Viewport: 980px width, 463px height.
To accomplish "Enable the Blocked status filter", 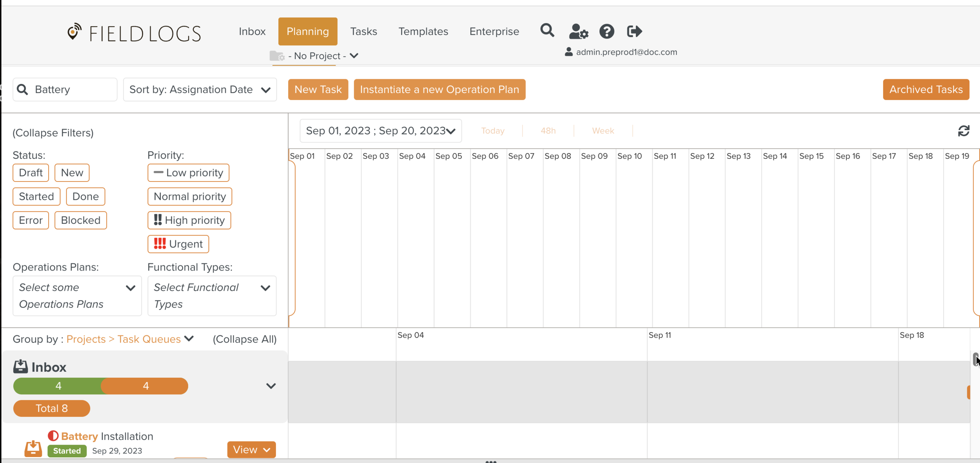I will [80, 220].
